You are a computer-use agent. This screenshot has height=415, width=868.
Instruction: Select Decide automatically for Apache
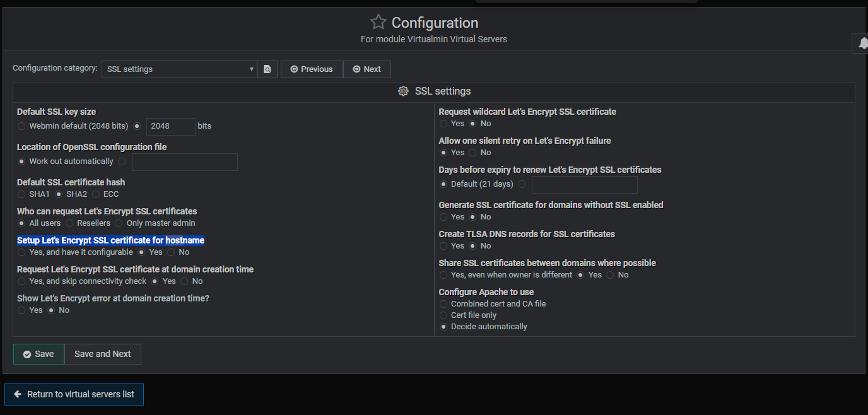pyautogui.click(x=443, y=327)
